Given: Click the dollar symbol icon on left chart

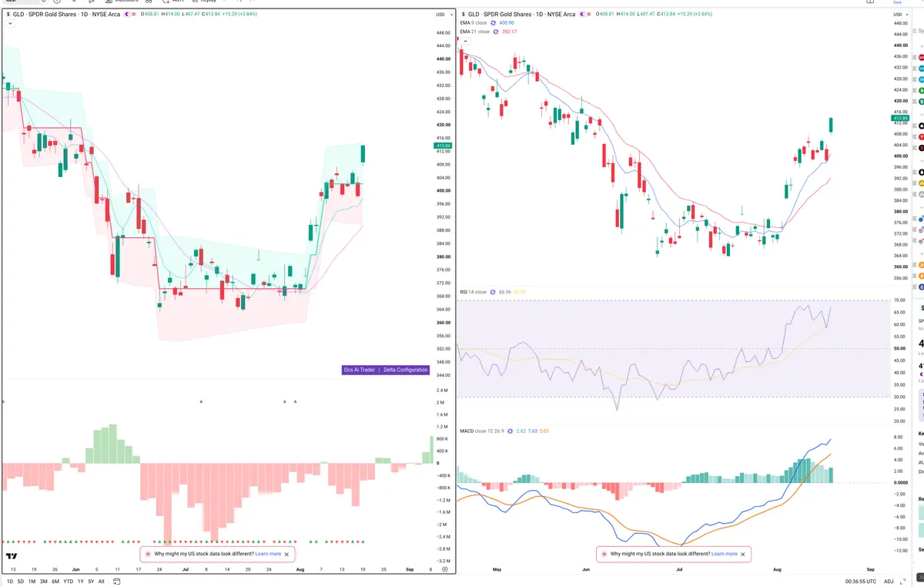Looking at the screenshot, I should [x=8, y=14].
